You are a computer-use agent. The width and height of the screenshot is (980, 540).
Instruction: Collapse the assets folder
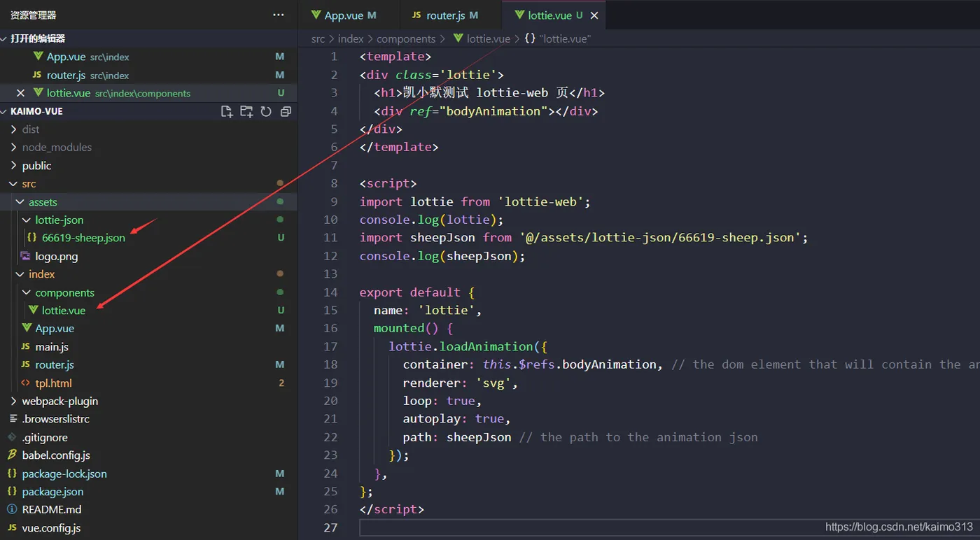[x=43, y=202]
